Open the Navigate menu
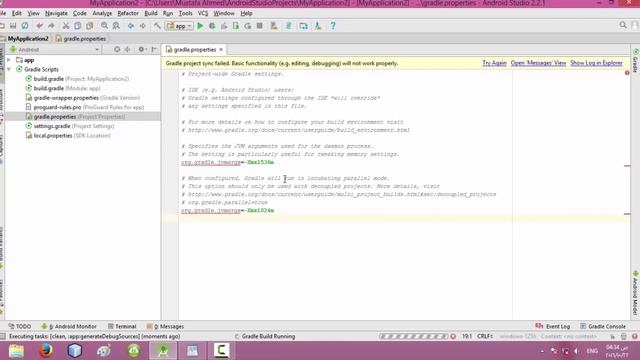640x360 pixels. point(56,13)
